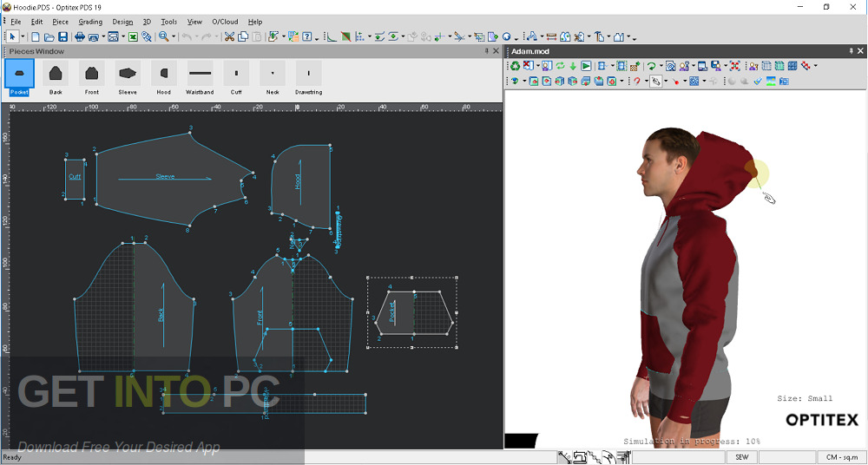
Task: Open the Select arrow tool dropdown
Action: [23, 37]
